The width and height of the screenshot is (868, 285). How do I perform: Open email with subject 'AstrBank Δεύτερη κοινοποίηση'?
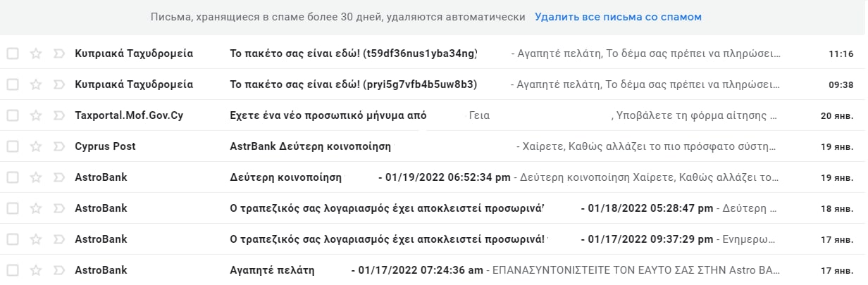pyautogui.click(x=310, y=146)
